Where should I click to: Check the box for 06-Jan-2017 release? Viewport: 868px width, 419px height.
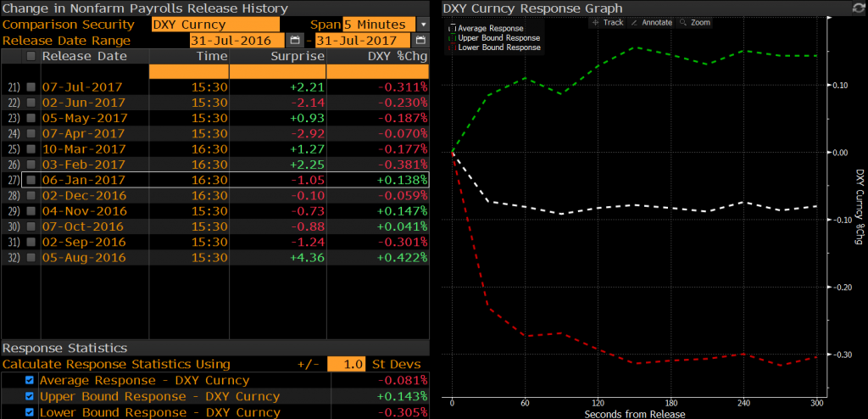coord(31,180)
